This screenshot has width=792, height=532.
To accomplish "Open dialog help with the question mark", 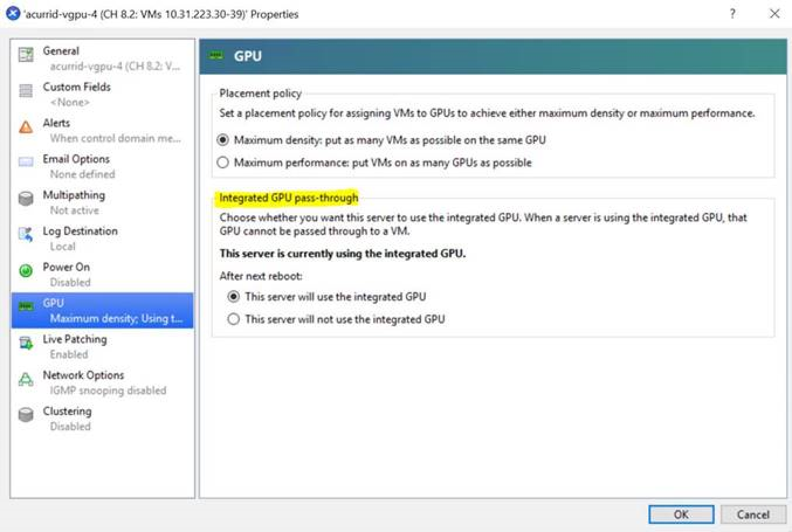I will pos(732,14).
